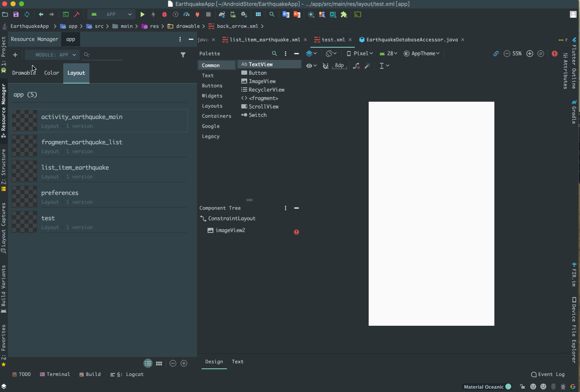The image size is (580, 392).
Task: Expand the AppTheme selector
Action: [422, 54]
